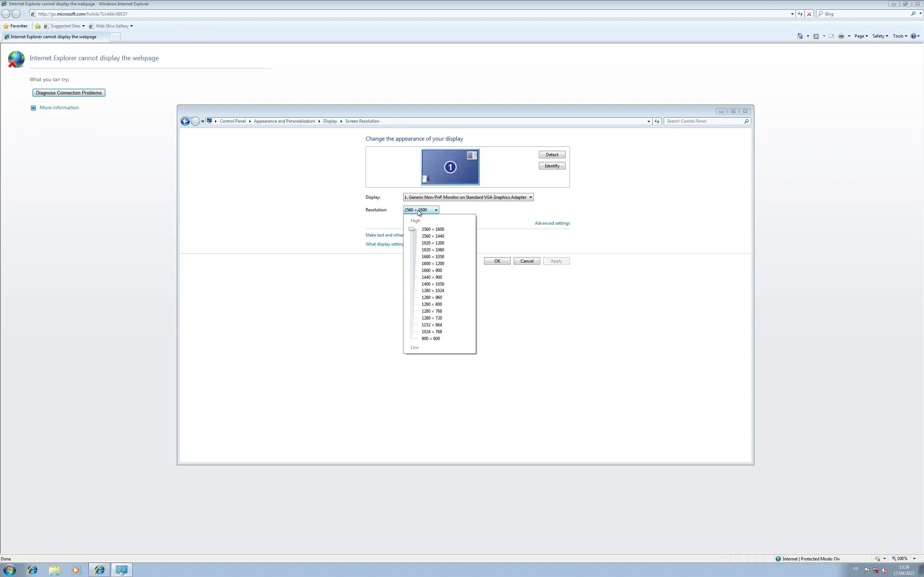The image size is (924, 577).
Task: Open the Safety menu
Action: click(x=880, y=36)
